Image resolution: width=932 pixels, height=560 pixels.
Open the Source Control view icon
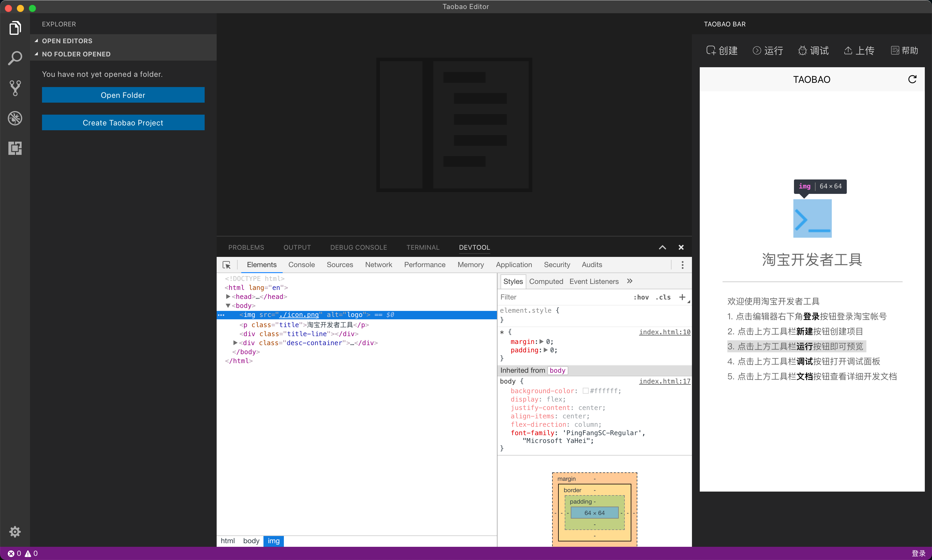tap(15, 88)
